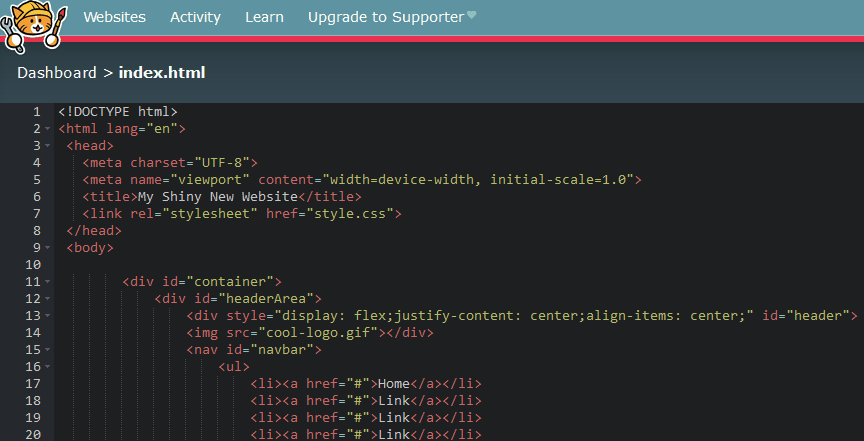The height and width of the screenshot is (441, 864).
Task: Open the Websites menu
Action: [x=115, y=17]
